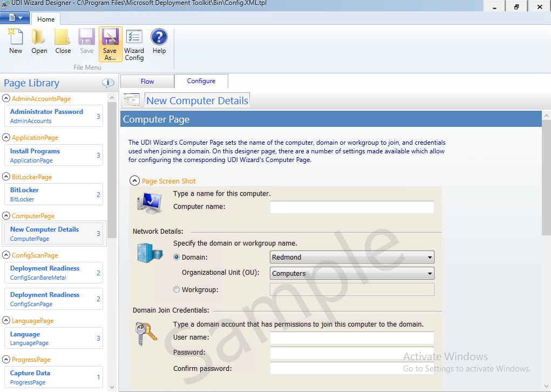Screen dimensions: 551x392
Task: Click the 'Domain Join Credentials:' label
Action: pos(171,310)
